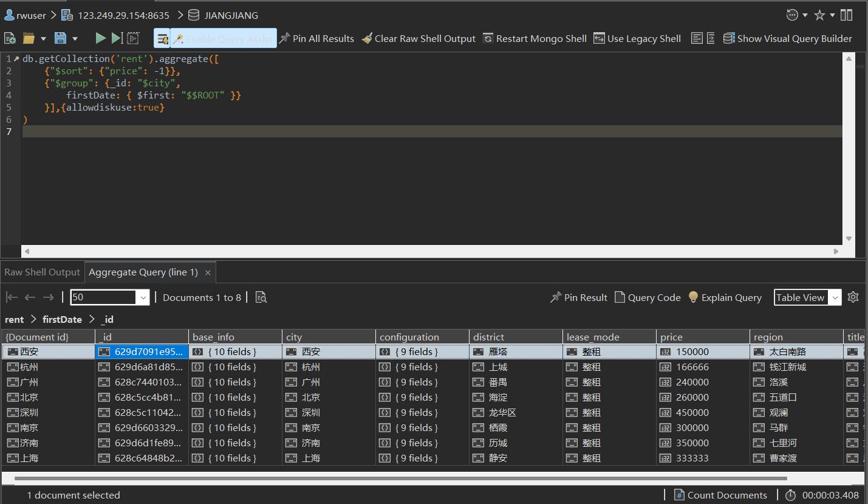Image resolution: width=868 pixels, height=504 pixels.
Task: Click the district column header
Action: 516,337
